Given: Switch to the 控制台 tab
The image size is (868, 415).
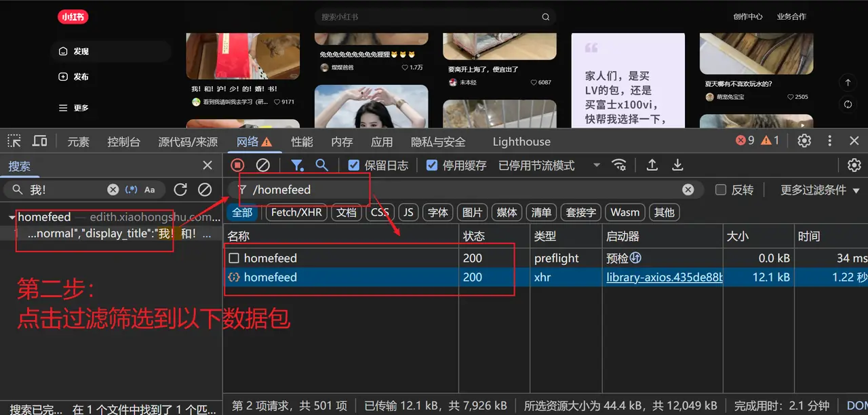Looking at the screenshot, I should coord(123,142).
